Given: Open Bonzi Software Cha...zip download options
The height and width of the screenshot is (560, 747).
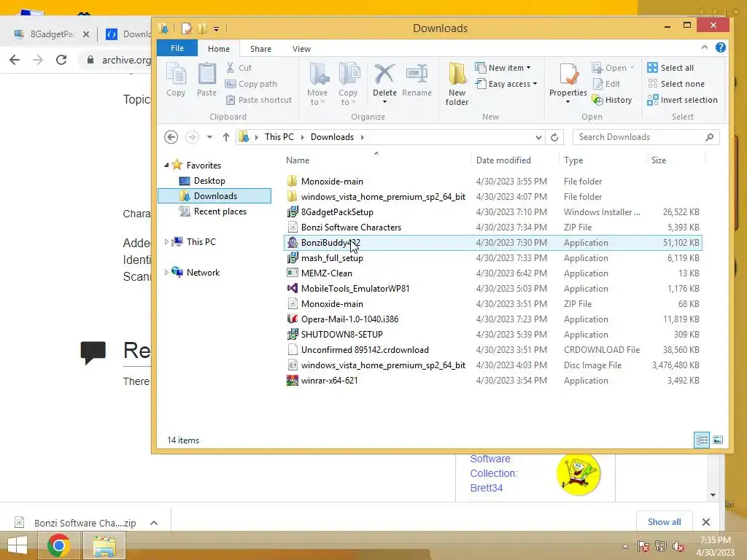Looking at the screenshot, I should coord(154,523).
